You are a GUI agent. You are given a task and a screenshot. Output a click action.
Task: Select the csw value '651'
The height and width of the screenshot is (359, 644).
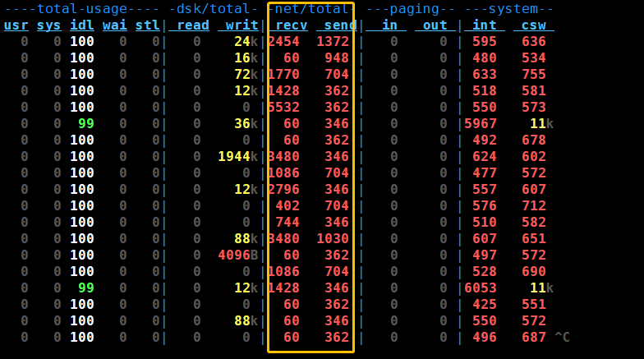click(x=534, y=238)
